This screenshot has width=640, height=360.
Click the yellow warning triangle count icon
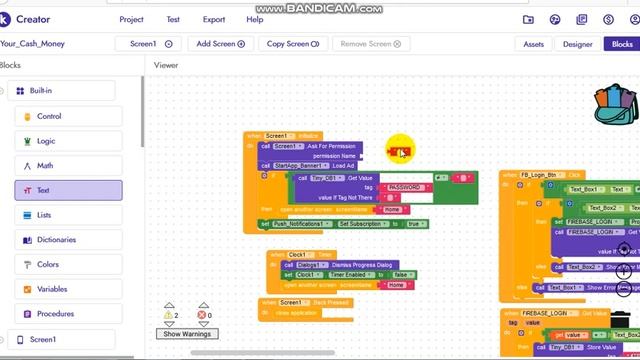point(168,315)
